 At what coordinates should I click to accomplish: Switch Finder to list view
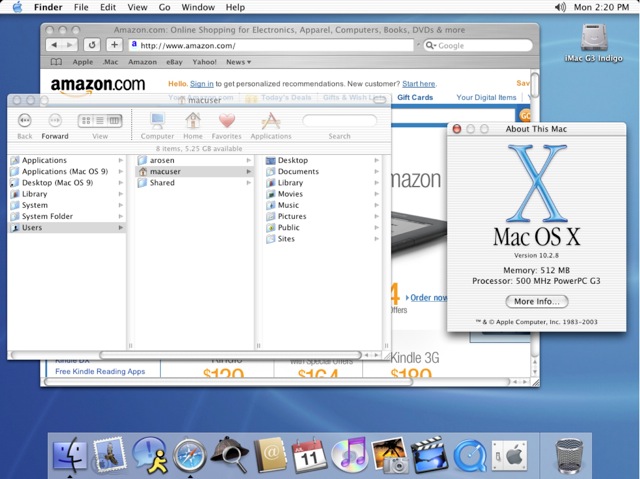pyautogui.click(x=100, y=120)
